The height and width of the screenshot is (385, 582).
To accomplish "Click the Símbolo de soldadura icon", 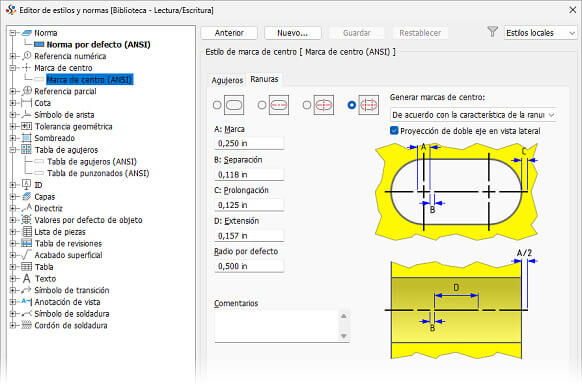I will pos(26,314).
